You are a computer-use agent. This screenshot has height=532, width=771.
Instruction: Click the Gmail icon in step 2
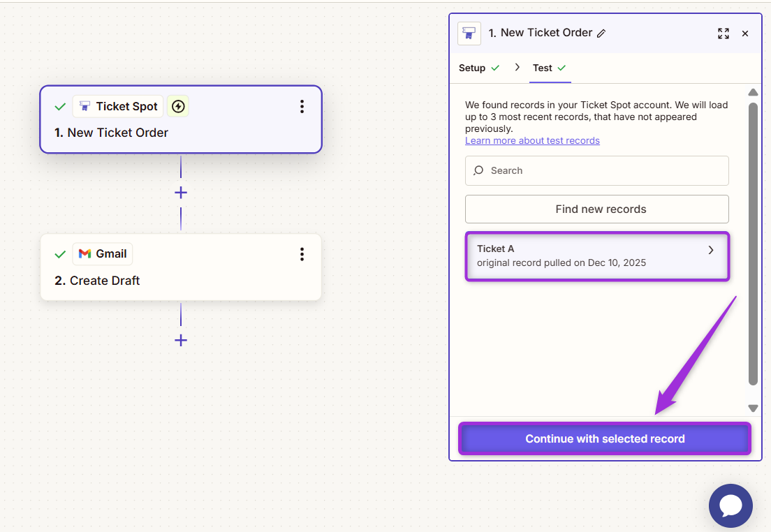pos(85,253)
